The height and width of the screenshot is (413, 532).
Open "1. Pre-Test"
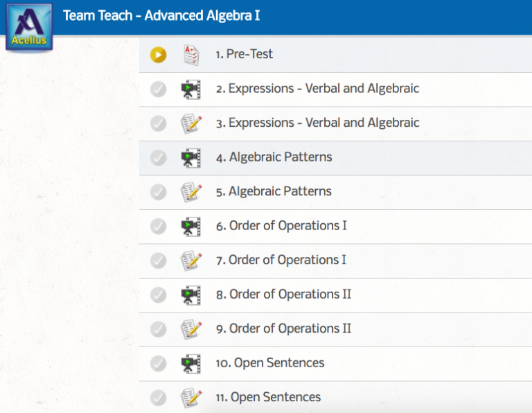pyautogui.click(x=245, y=54)
